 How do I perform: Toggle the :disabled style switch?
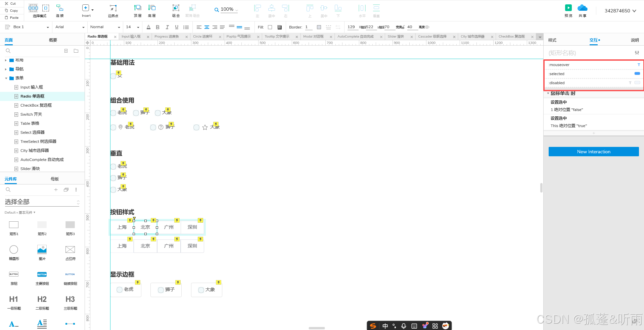[x=637, y=82]
